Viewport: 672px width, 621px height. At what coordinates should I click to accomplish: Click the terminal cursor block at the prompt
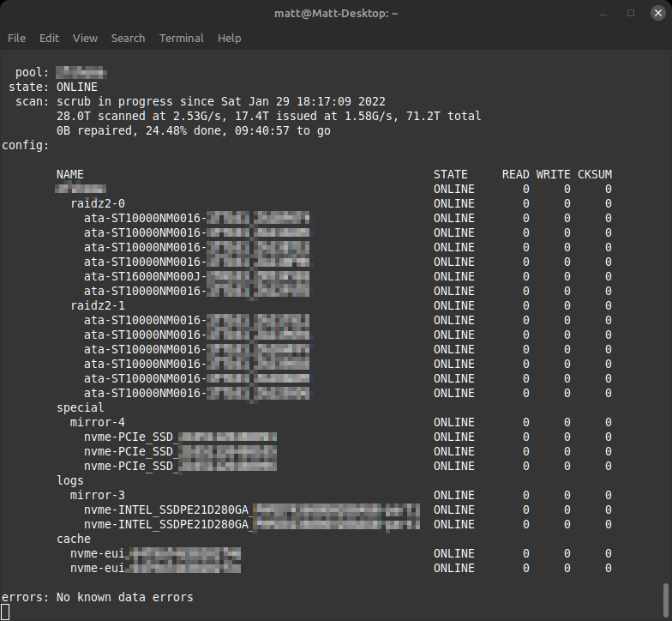5,612
